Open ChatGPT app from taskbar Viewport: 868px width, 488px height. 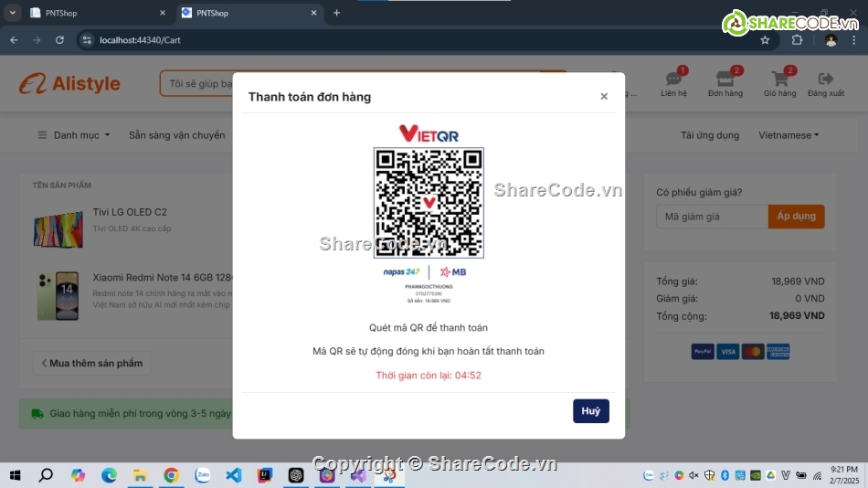(x=296, y=475)
